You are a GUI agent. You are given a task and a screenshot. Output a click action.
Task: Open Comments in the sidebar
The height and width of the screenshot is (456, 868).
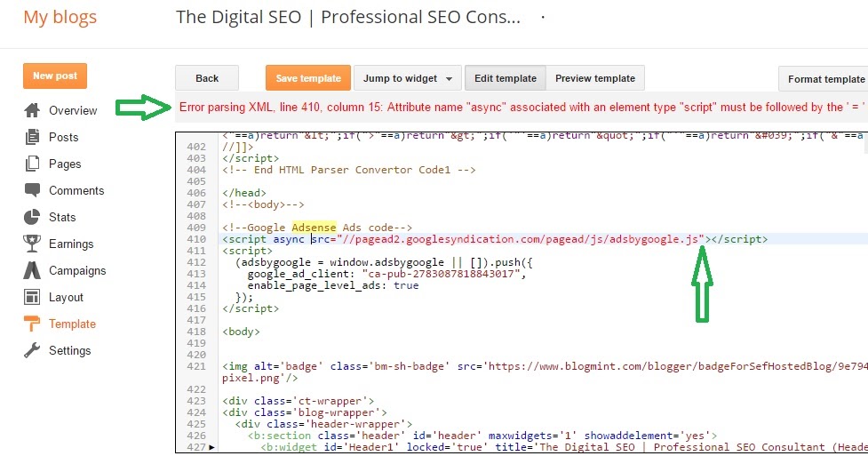click(x=76, y=190)
